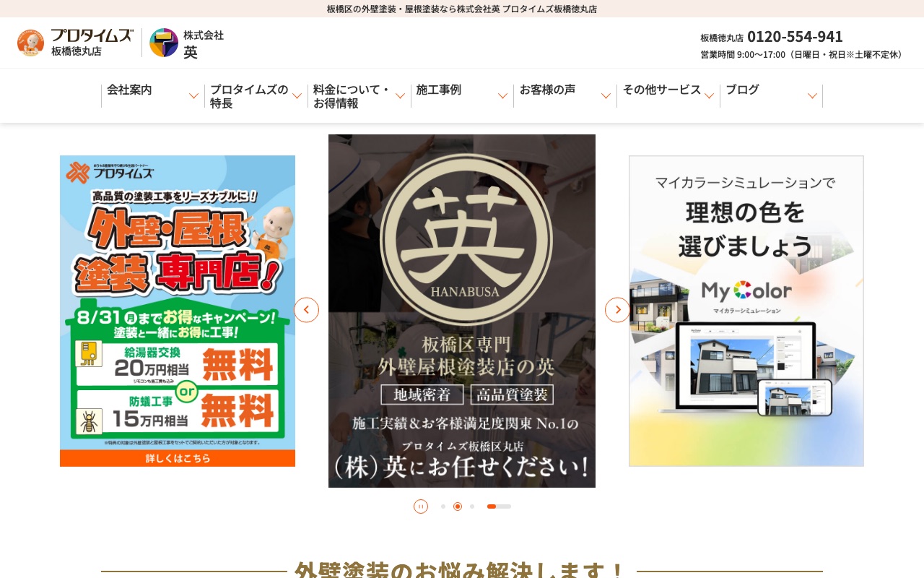This screenshot has height=578, width=924.
Task: Open the プロタイムズの特長 menu item
Action: 249,96
